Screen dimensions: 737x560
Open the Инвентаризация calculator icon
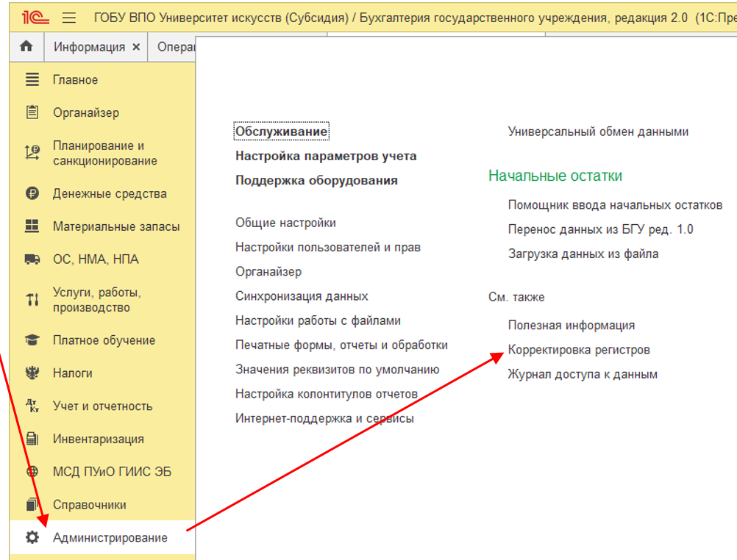(x=32, y=439)
